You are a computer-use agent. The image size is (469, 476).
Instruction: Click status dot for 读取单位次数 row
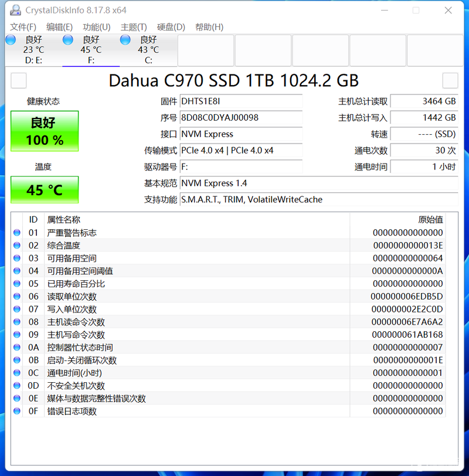pos(17,296)
